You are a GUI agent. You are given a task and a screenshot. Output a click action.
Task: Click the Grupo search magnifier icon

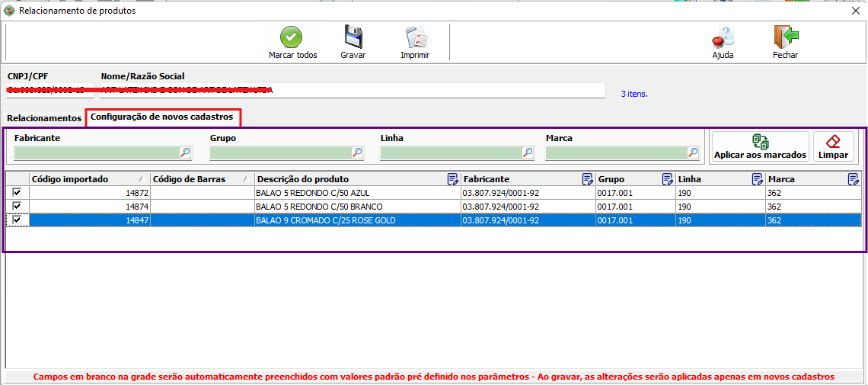pos(358,153)
